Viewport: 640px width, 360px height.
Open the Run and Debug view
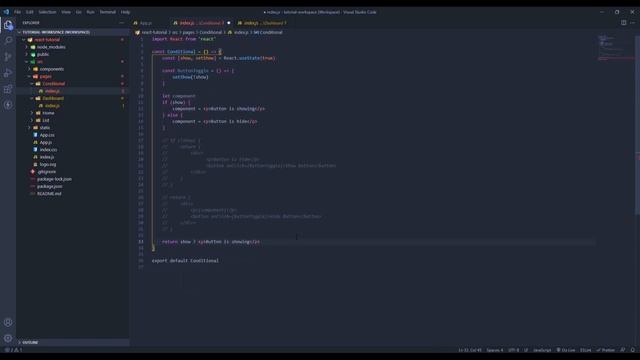coord(8,73)
